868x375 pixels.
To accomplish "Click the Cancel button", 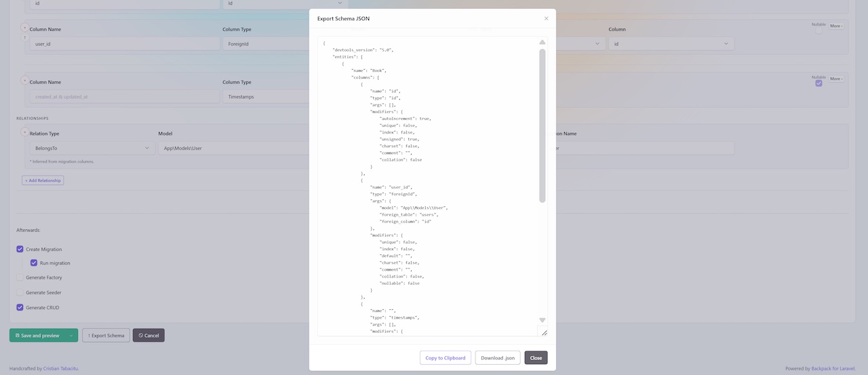I will pos(149,335).
